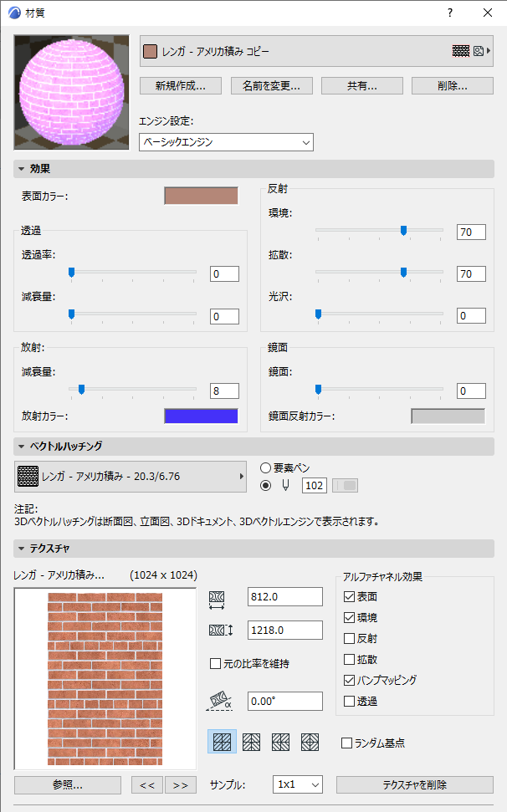This screenshot has width=507, height=812.
Task: Open the material name selector レンガ - アメリカ積み コピー
Action: pyautogui.click(x=315, y=51)
